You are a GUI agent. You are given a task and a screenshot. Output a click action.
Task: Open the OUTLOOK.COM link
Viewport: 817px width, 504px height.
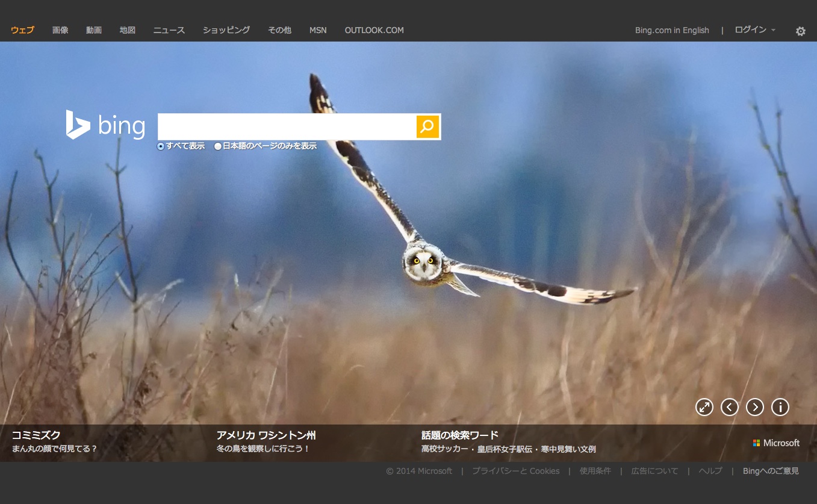click(374, 30)
